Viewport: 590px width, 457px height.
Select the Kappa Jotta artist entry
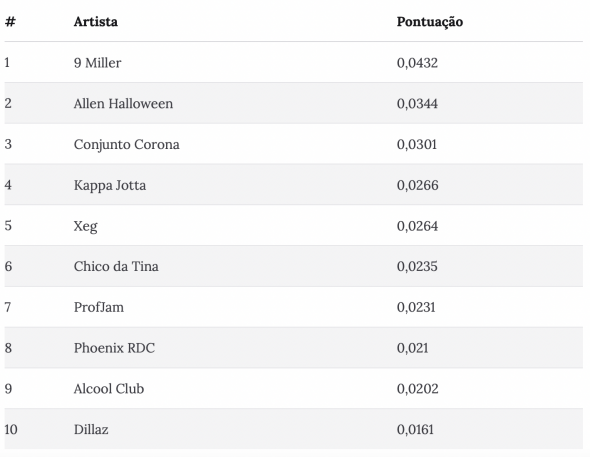[x=110, y=185]
